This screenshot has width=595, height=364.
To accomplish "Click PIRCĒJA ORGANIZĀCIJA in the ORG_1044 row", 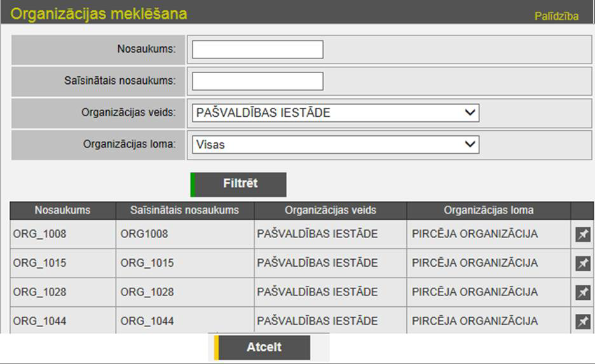I will (x=474, y=321).
